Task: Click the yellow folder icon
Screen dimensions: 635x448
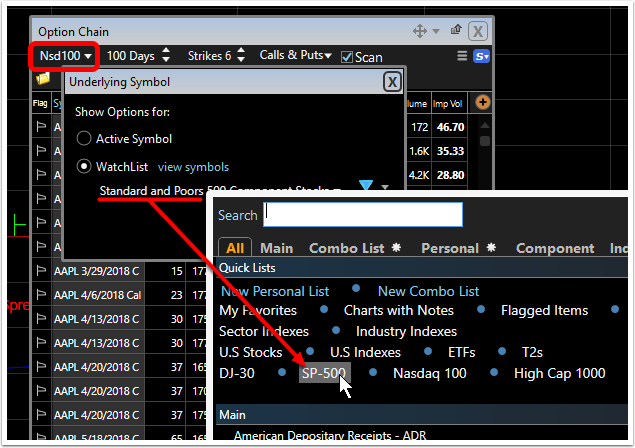Action: coord(43,78)
